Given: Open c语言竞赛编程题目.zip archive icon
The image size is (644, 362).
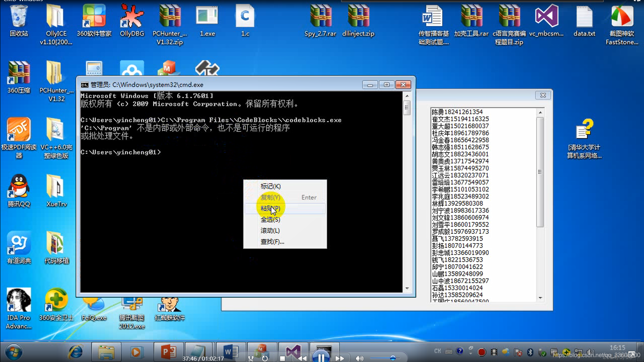Looking at the screenshot, I should (509, 24).
